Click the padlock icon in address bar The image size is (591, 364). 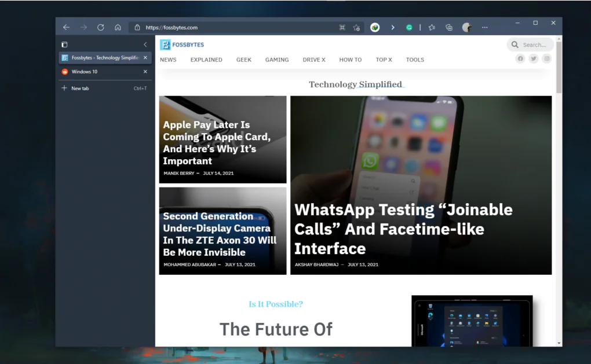(137, 27)
